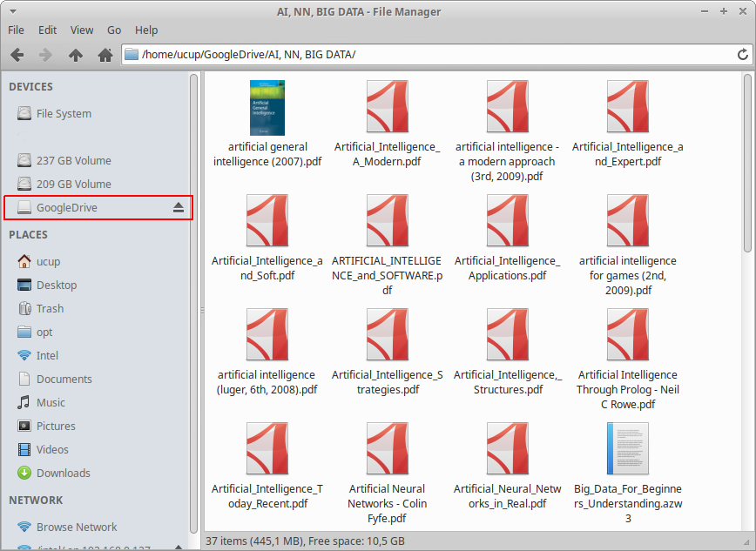This screenshot has height=551, width=756.
Task: Open the home folder using the home icon
Action: click(105, 54)
